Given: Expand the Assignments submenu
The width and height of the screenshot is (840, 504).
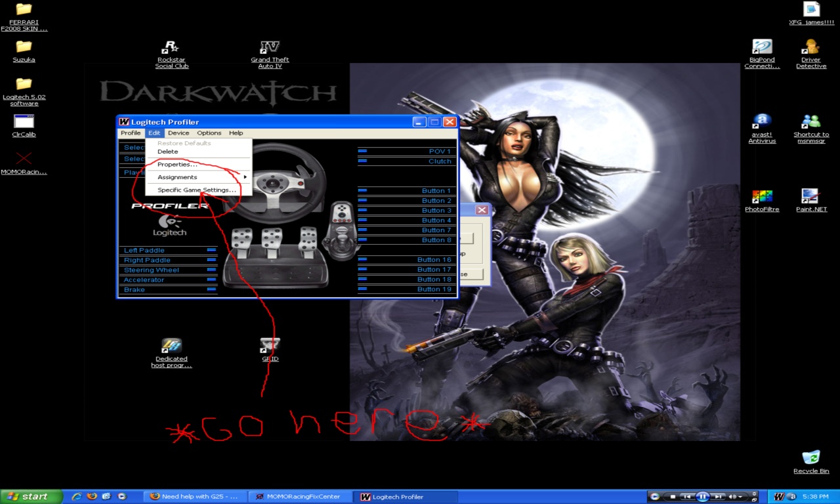Looking at the screenshot, I should coord(199,177).
